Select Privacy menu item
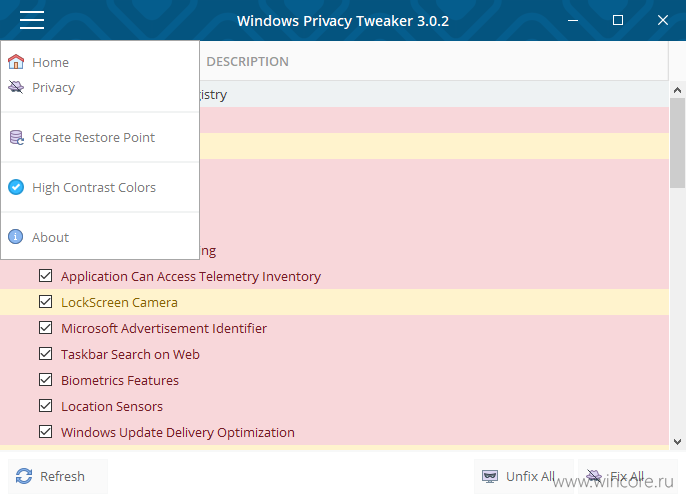The image size is (686, 501). [100, 88]
